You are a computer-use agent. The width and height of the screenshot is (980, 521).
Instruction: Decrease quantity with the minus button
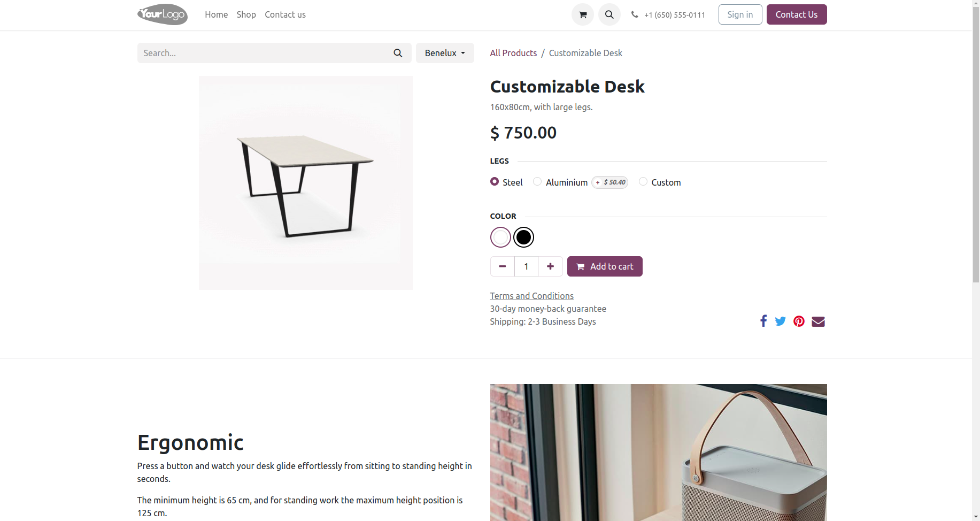click(503, 266)
